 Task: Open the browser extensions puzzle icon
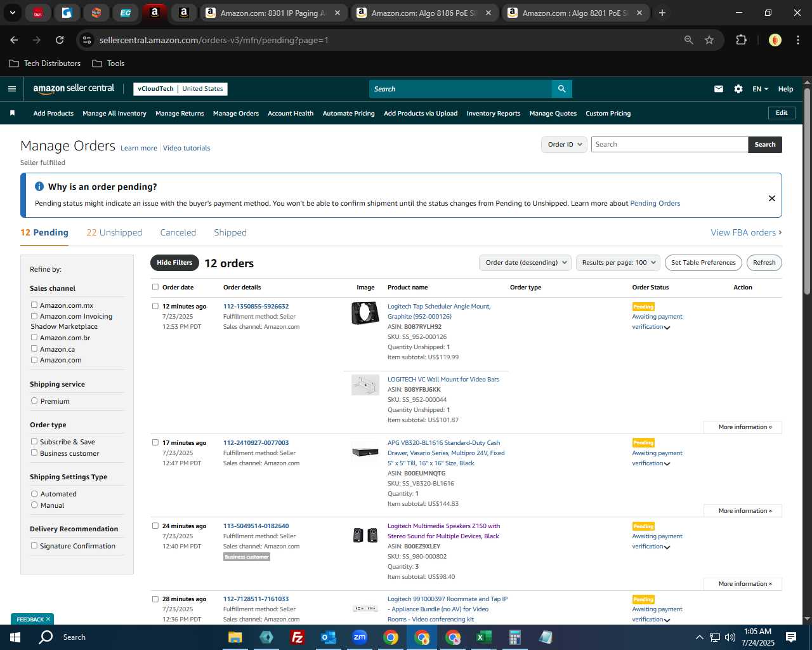point(741,40)
